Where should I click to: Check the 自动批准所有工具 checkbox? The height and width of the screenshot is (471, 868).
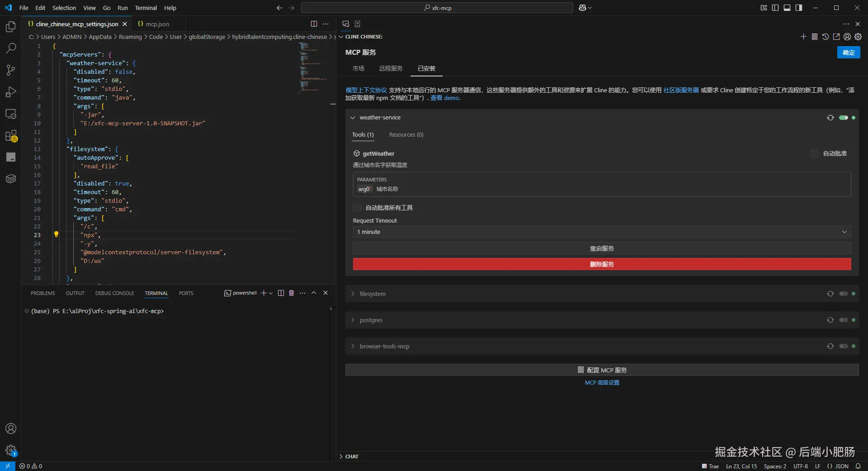pyautogui.click(x=357, y=208)
